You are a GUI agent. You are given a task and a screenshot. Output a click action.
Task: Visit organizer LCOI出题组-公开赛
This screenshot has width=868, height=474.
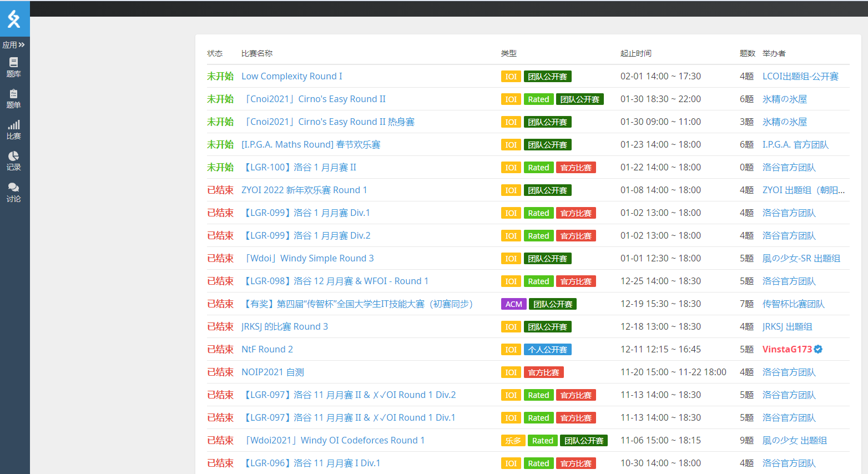pyautogui.click(x=800, y=76)
